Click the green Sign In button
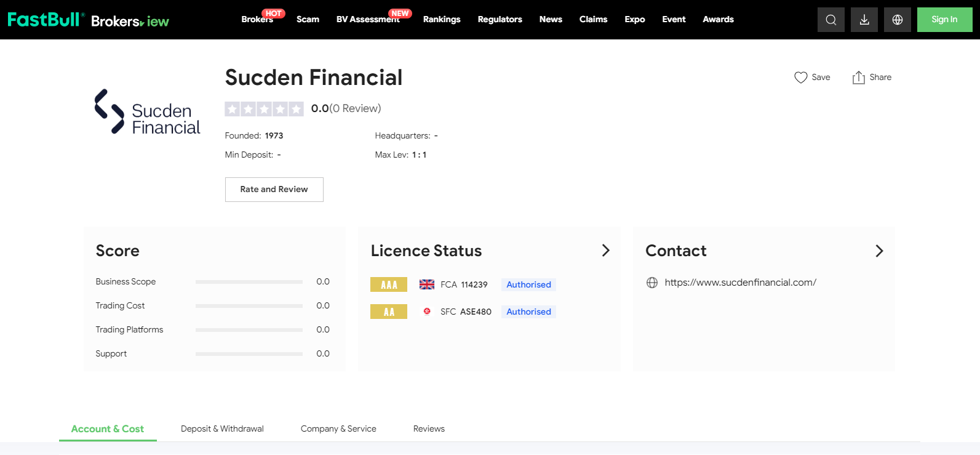Viewport: 980px width, 455px height. tap(944, 20)
